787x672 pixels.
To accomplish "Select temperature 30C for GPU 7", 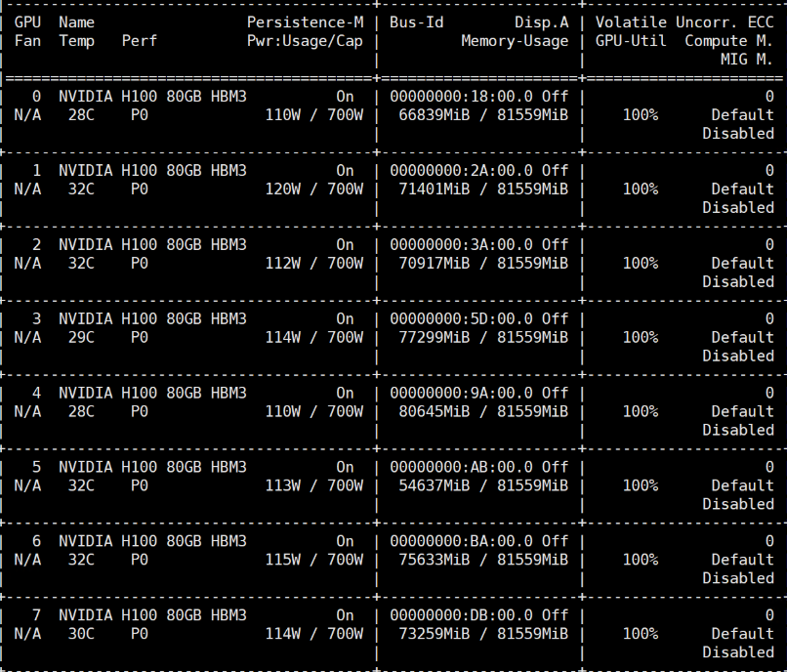I will click(x=81, y=634).
